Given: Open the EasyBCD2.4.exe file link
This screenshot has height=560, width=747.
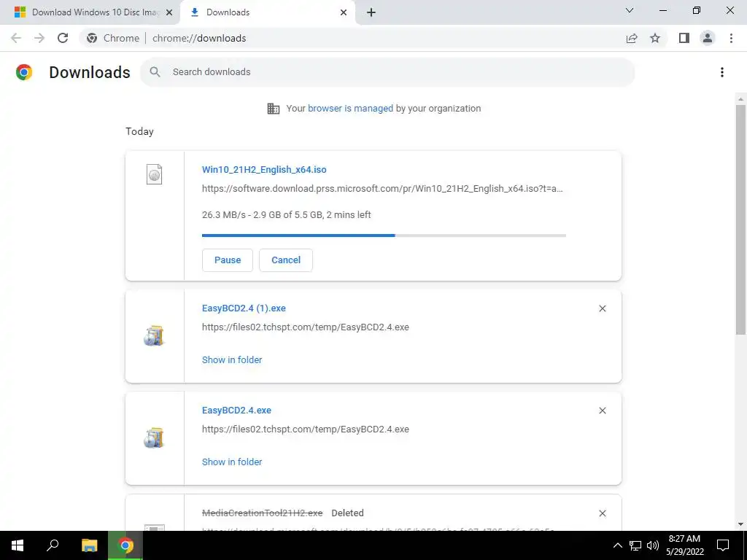Looking at the screenshot, I should (236, 410).
